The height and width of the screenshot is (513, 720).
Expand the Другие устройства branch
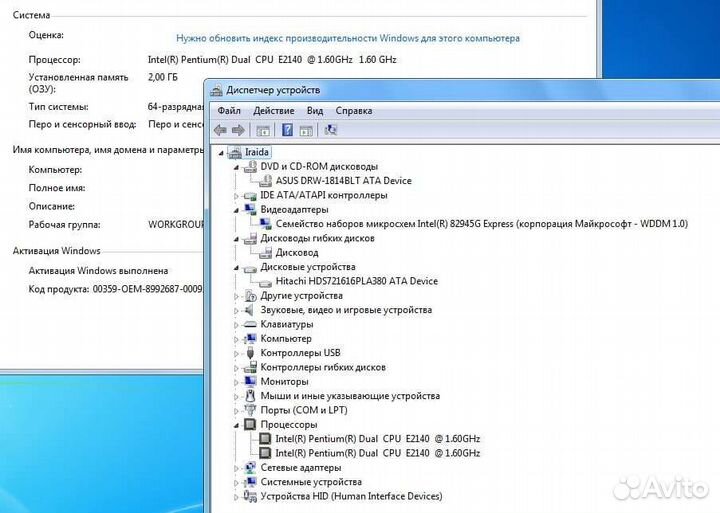pyautogui.click(x=236, y=296)
